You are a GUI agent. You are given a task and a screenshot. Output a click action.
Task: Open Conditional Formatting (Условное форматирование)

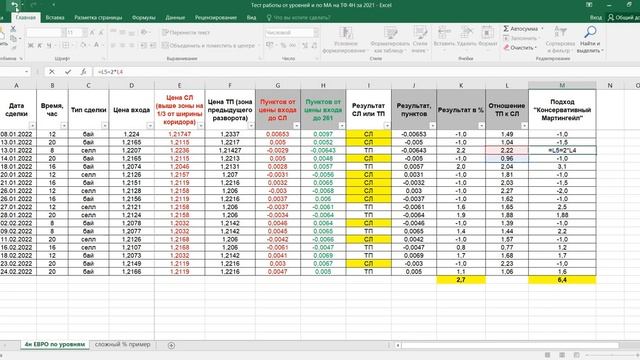[x=345, y=40]
